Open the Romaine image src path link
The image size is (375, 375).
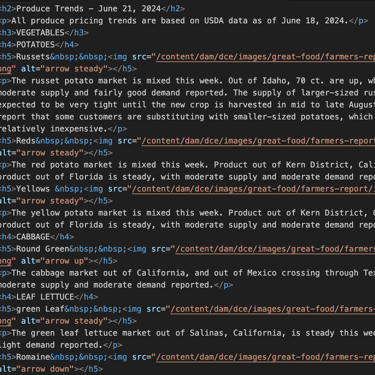(265, 357)
